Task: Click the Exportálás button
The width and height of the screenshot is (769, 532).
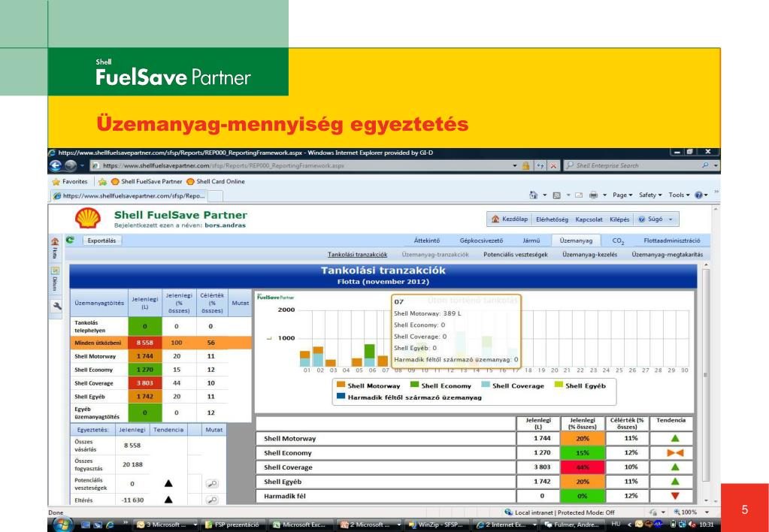Action: click(x=102, y=240)
